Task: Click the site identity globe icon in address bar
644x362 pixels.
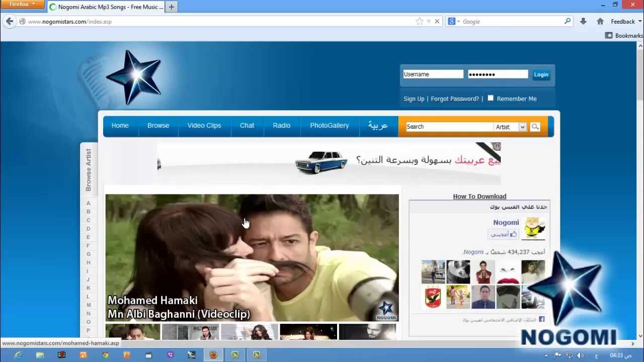Action: (22, 21)
